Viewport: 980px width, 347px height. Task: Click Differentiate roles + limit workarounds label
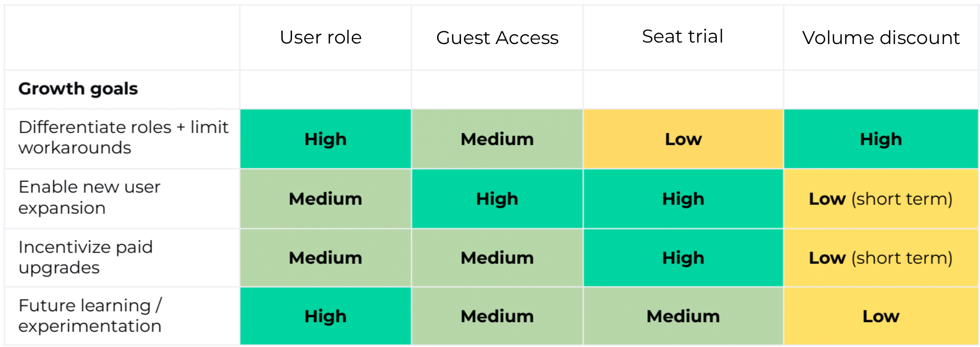(x=123, y=138)
